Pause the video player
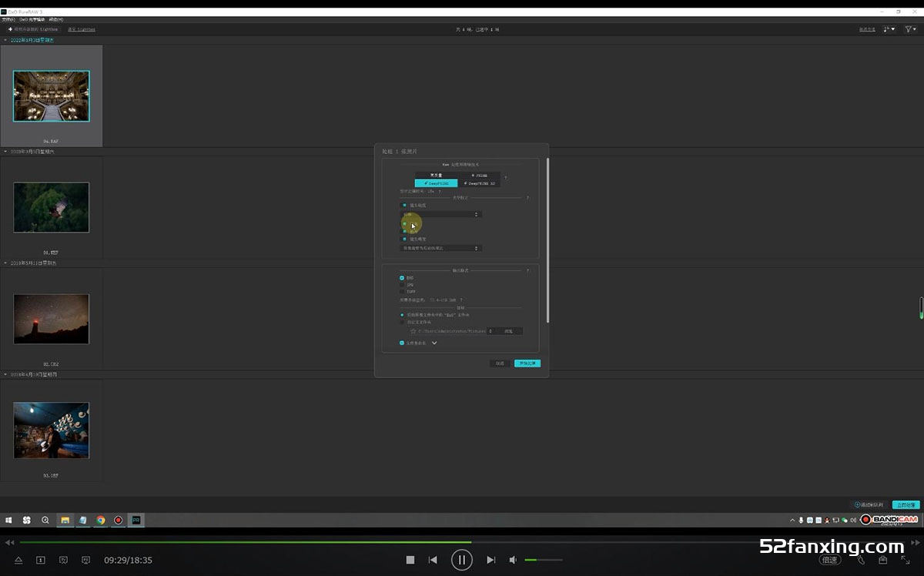 click(461, 560)
